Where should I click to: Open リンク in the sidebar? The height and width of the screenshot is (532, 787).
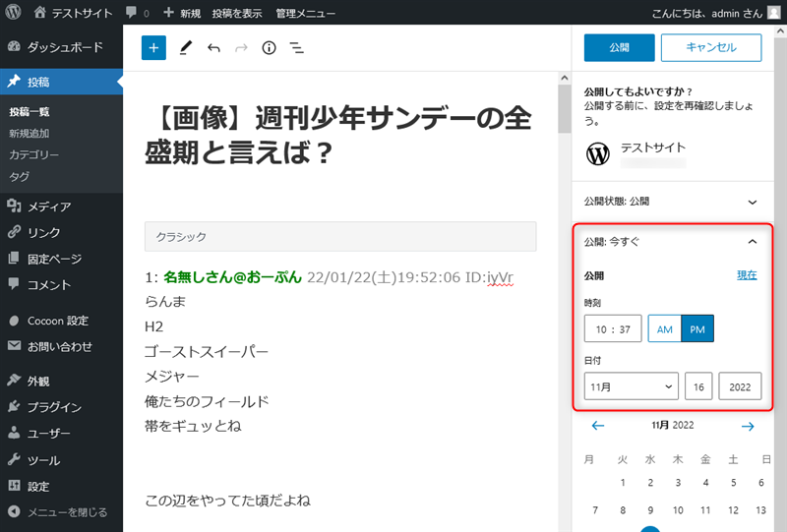61,232
